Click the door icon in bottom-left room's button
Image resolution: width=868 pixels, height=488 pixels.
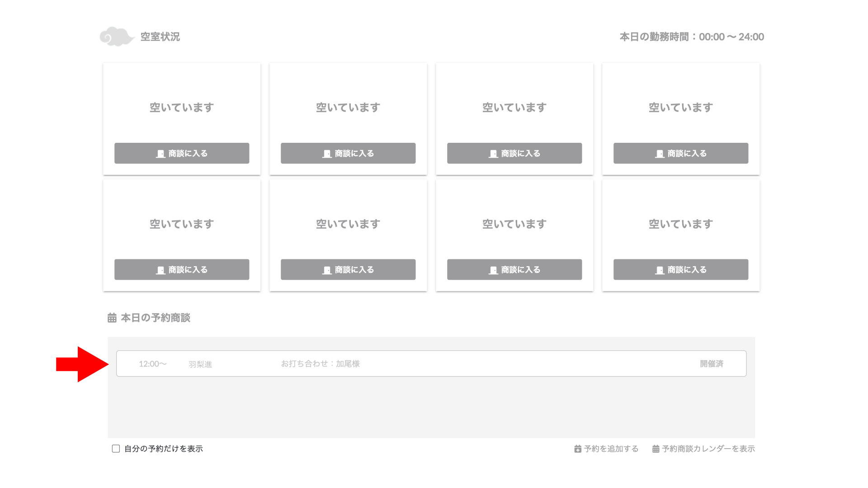point(160,270)
